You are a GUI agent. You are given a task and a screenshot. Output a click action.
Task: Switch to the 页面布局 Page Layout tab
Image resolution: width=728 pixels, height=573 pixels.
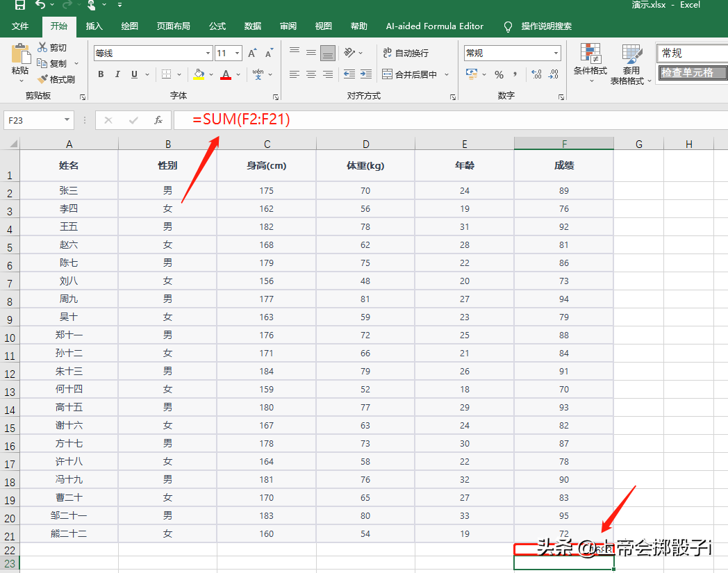(173, 26)
